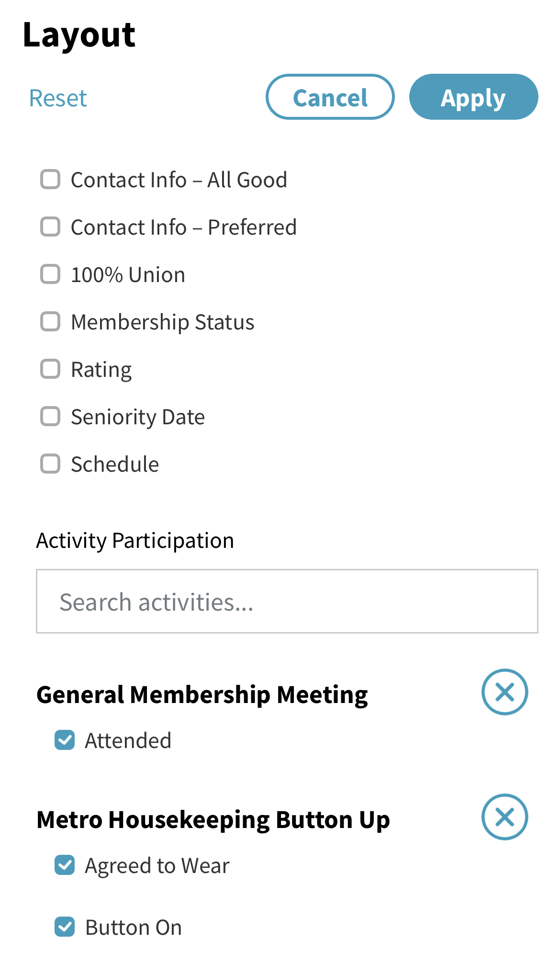The width and height of the screenshot is (560, 964).
Task: Tick the 100% Union checkbox
Action: click(50, 274)
